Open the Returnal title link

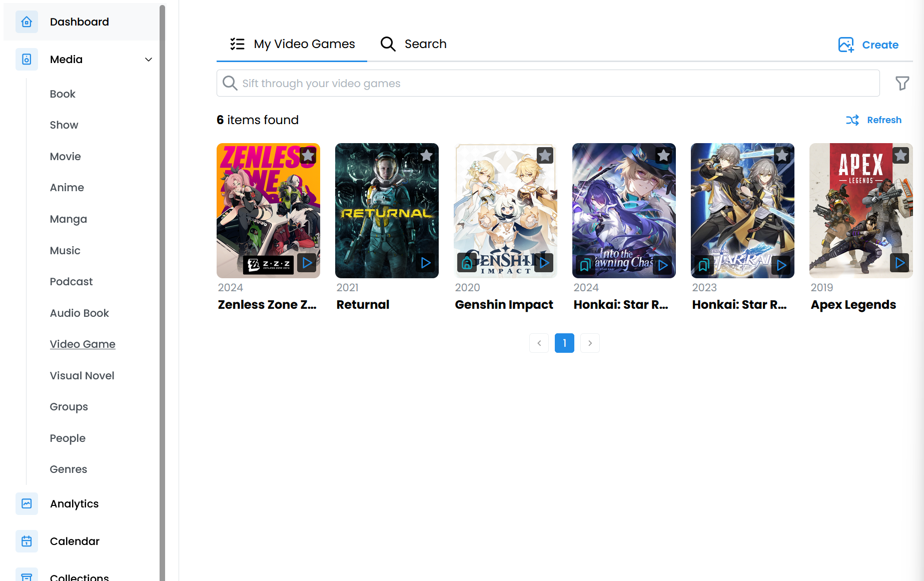point(363,305)
